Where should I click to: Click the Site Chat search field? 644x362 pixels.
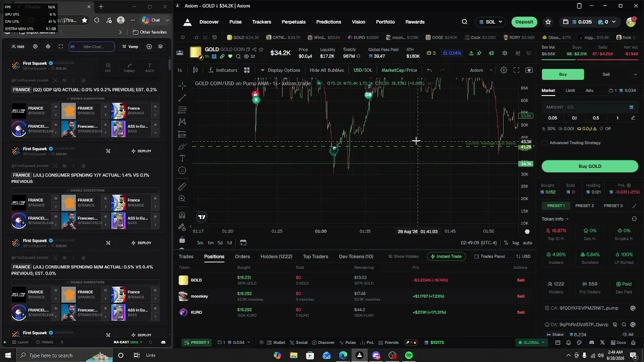[92, 47]
